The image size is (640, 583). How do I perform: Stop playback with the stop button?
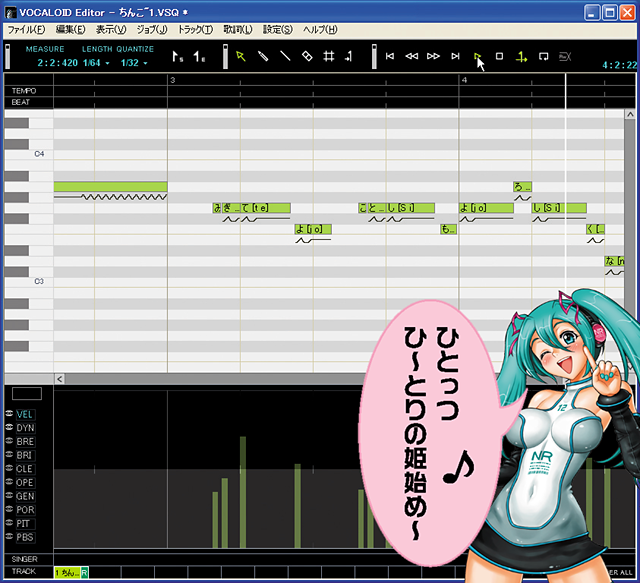(x=499, y=56)
